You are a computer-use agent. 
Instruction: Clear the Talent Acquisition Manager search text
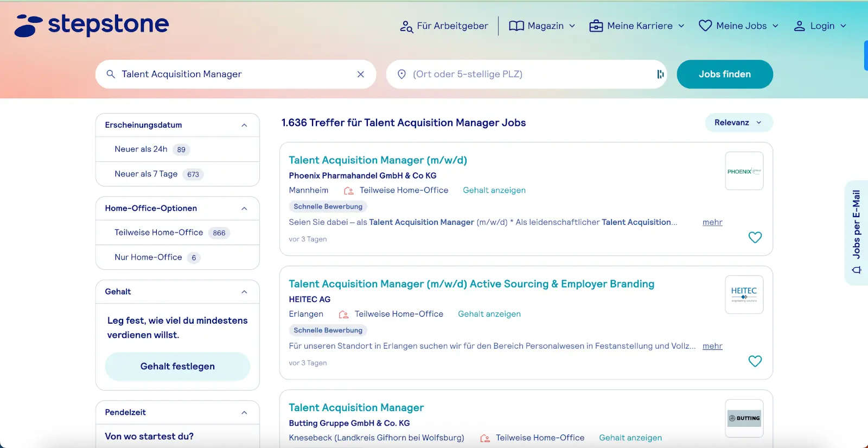coord(361,74)
